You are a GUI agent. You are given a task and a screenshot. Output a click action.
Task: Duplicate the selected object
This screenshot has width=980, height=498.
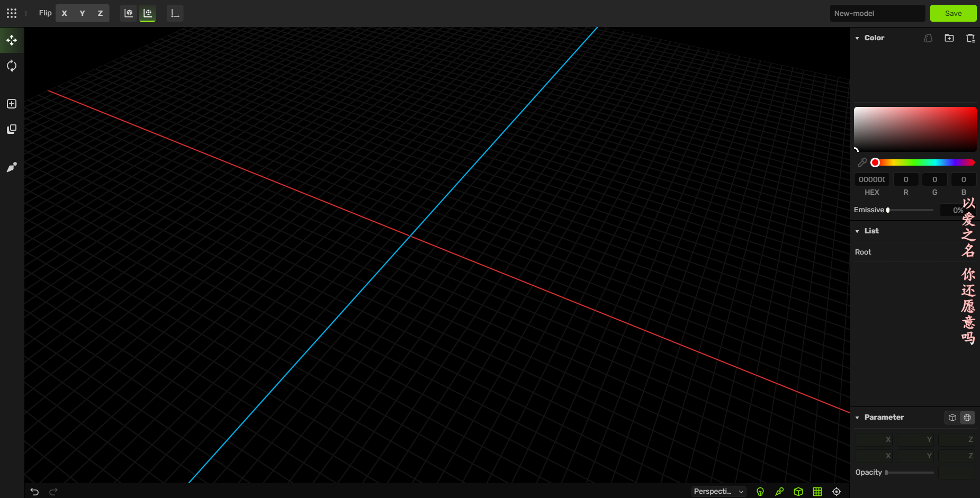click(12, 129)
